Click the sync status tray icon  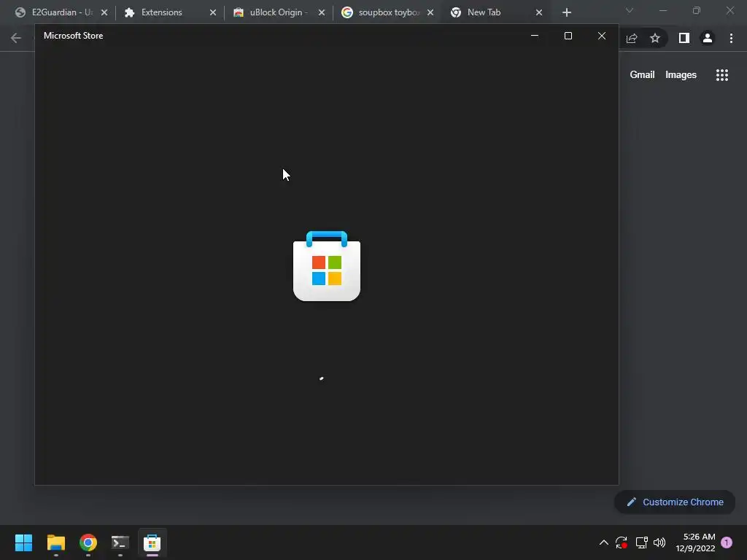coord(622,542)
